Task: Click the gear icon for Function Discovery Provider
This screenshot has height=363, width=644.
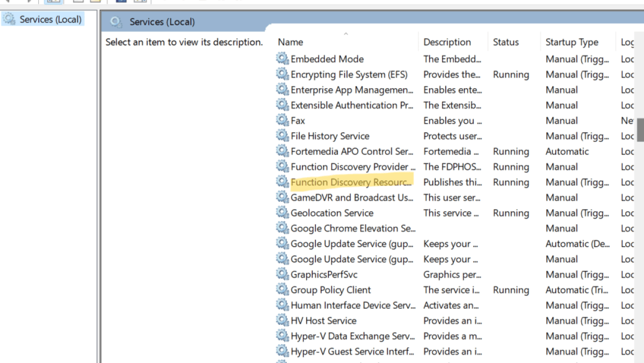Action: pos(282,167)
